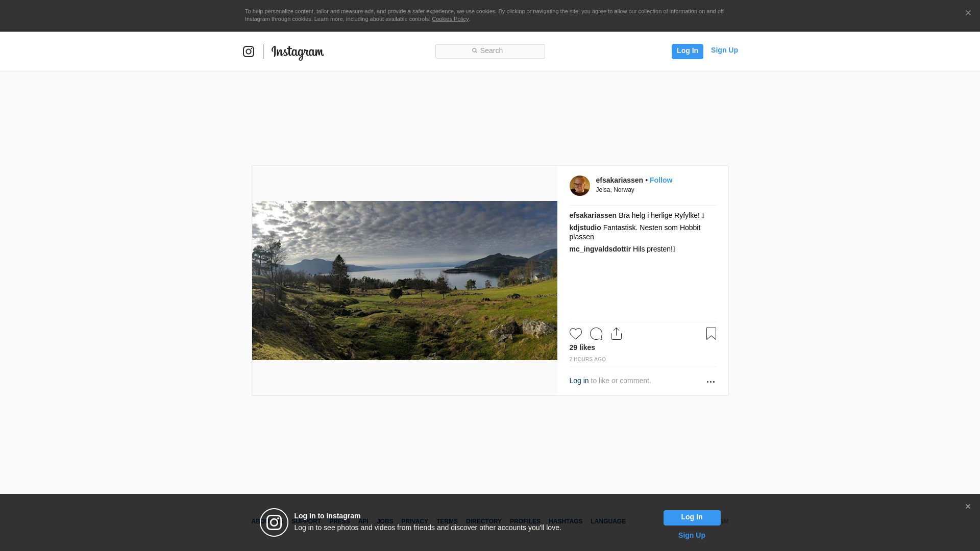
Task: Click the header Sign Up link
Action: (724, 50)
